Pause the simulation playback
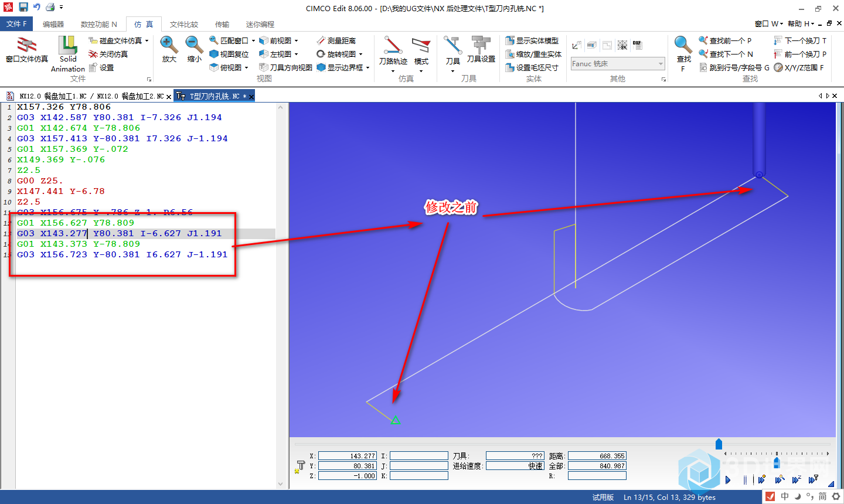The image size is (844, 504). pos(746,480)
